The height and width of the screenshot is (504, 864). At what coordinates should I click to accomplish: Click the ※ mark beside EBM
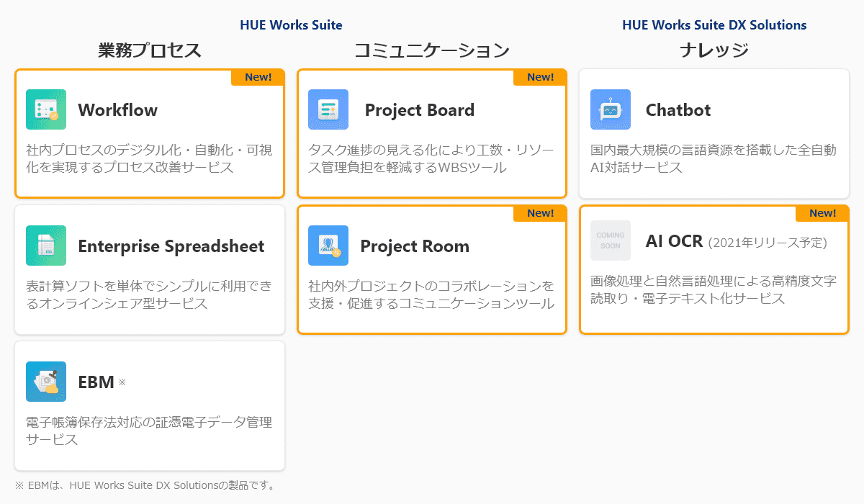click(x=122, y=382)
